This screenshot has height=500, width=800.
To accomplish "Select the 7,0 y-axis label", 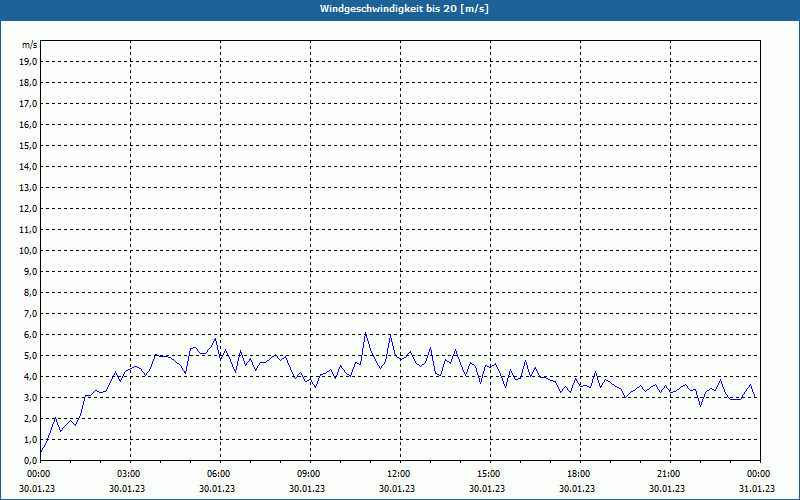I will point(30,314).
